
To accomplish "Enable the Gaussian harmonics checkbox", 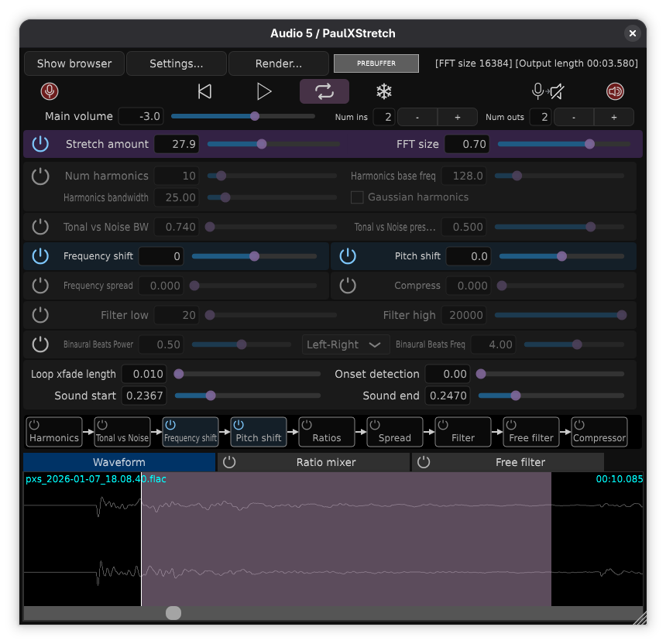I will point(357,197).
